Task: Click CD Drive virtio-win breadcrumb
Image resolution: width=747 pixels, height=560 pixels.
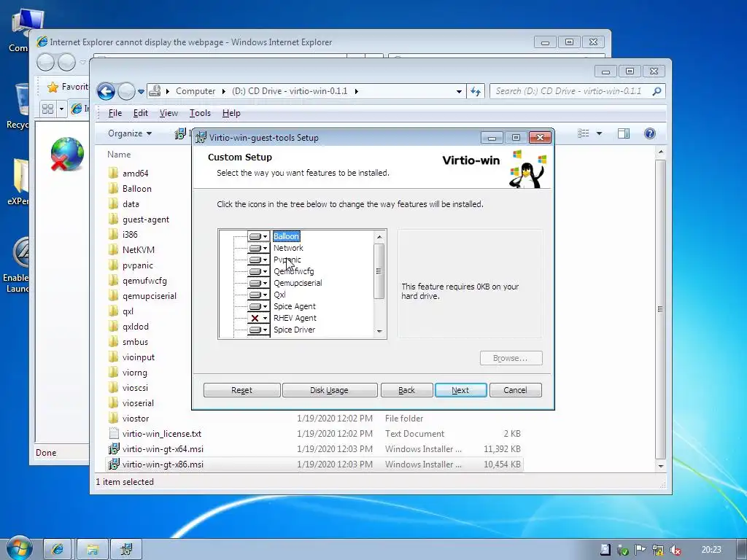Action: (x=290, y=91)
